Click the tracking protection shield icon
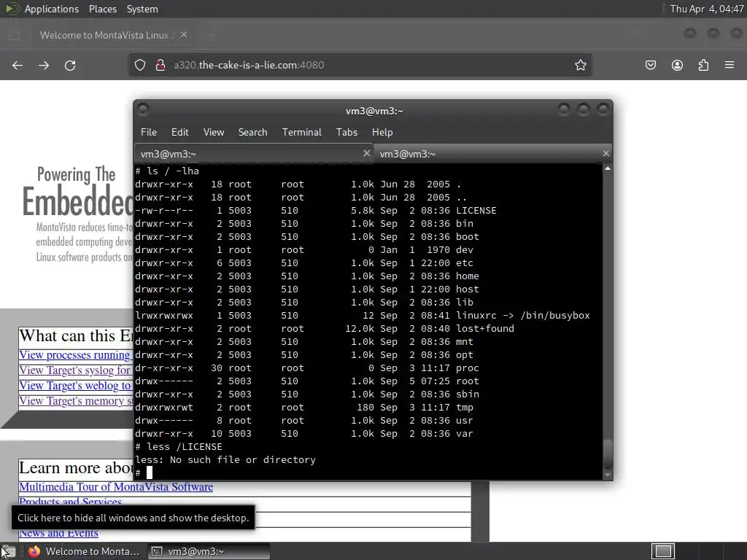747x560 pixels. tap(139, 65)
